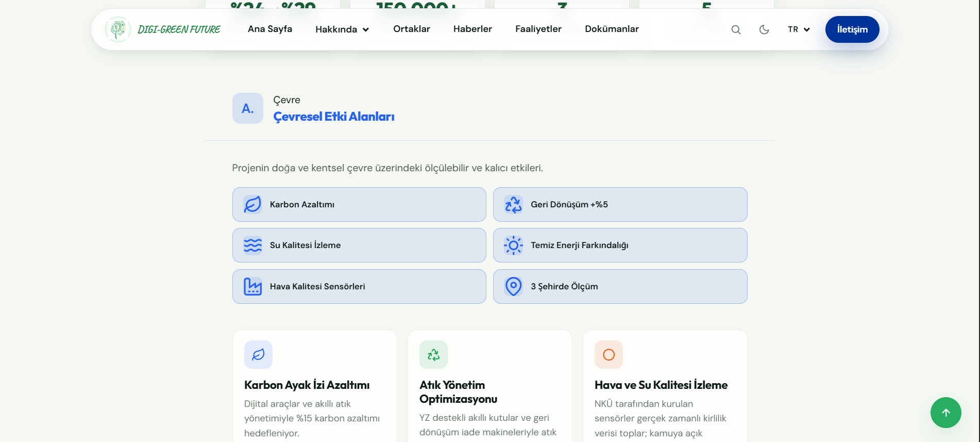Click the Su Kalitesi waves icon
980x442 pixels.
click(252, 245)
